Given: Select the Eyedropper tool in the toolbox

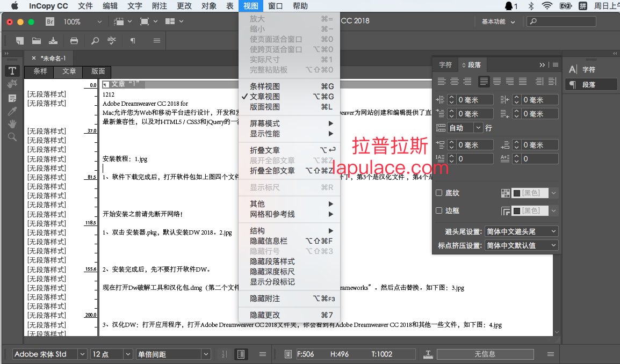Looking at the screenshot, I should [12, 111].
